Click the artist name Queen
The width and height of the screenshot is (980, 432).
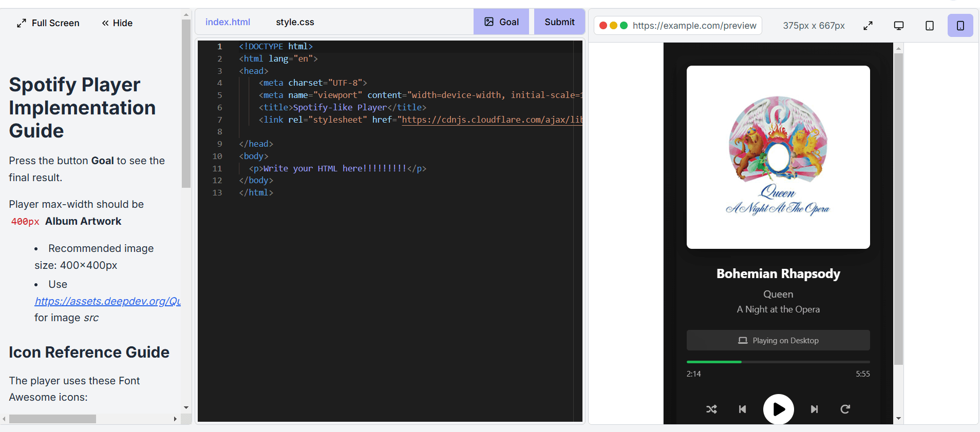[778, 294]
